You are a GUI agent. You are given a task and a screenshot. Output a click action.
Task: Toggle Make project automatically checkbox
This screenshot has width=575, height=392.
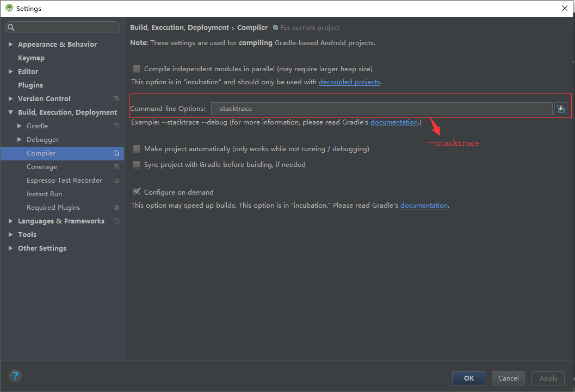coord(137,149)
